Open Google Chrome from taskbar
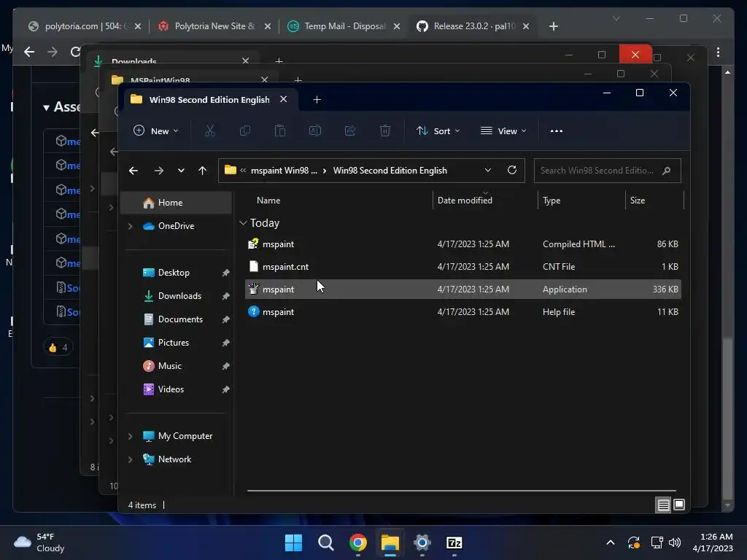 click(357, 542)
